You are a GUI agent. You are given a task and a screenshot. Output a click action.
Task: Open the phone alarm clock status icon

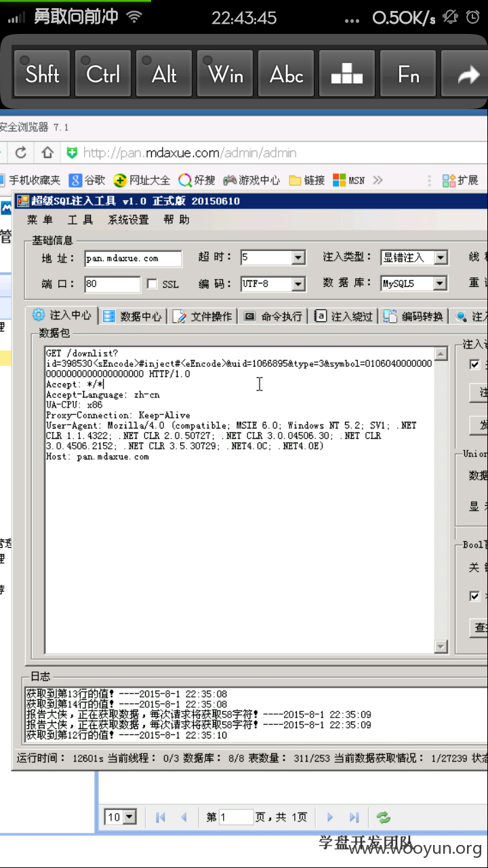(x=472, y=17)
